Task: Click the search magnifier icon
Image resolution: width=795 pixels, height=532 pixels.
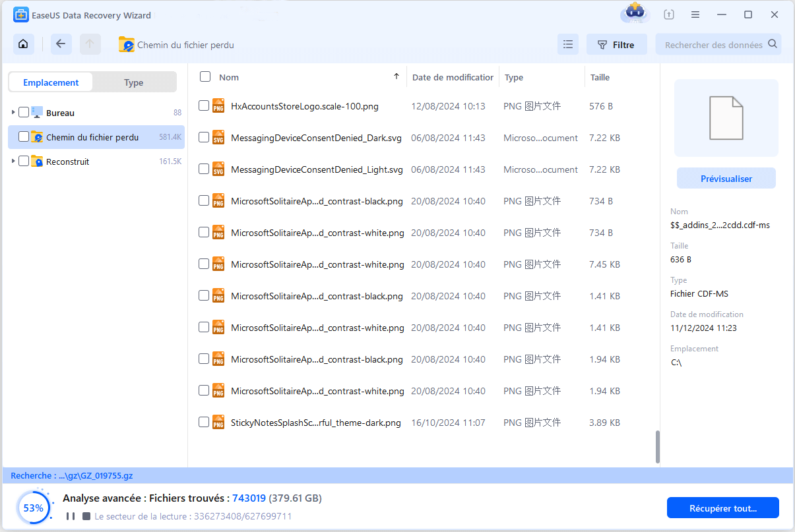Action: point(773,44)
